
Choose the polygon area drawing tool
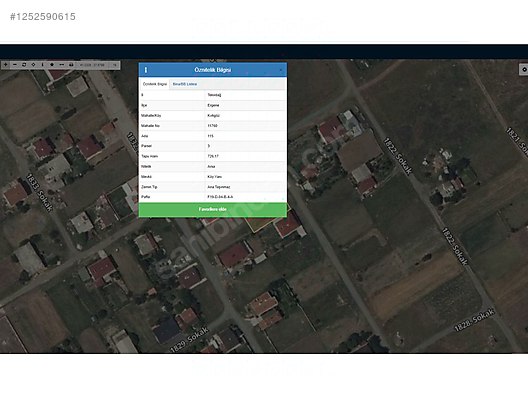52,64
